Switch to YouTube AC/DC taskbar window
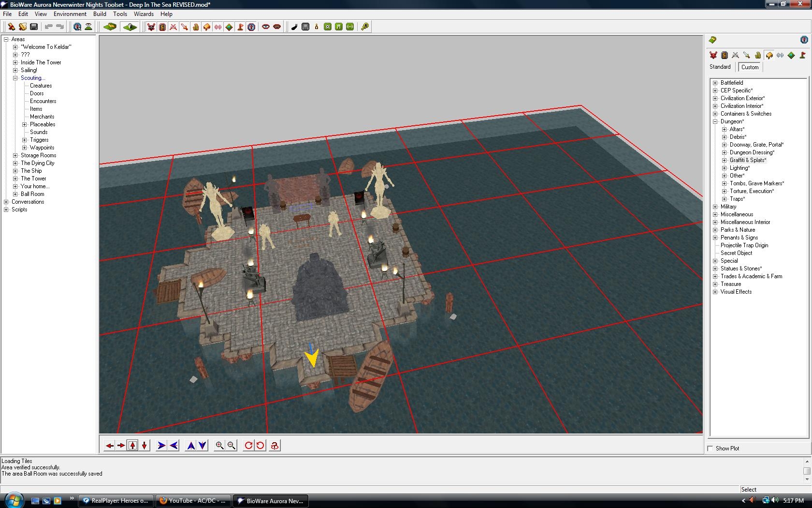 point(193,501)
